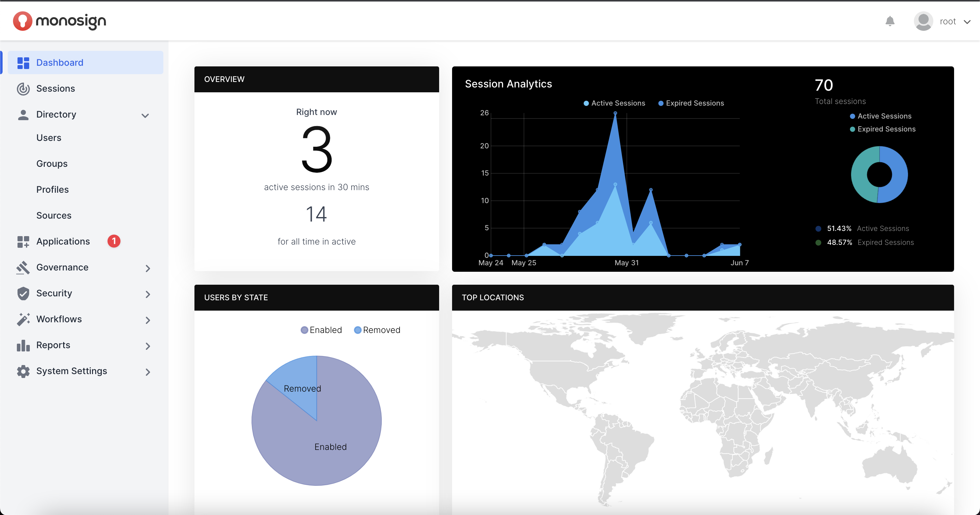Image resolution: width=980 pixels, height=515 pixels.
Task: Click the Reports bar chart icon
Action: pos(23,345)
